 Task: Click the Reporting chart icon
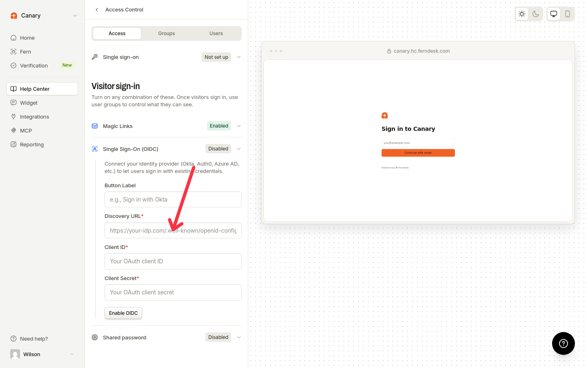pyautogui.click(x=13, y=144)
